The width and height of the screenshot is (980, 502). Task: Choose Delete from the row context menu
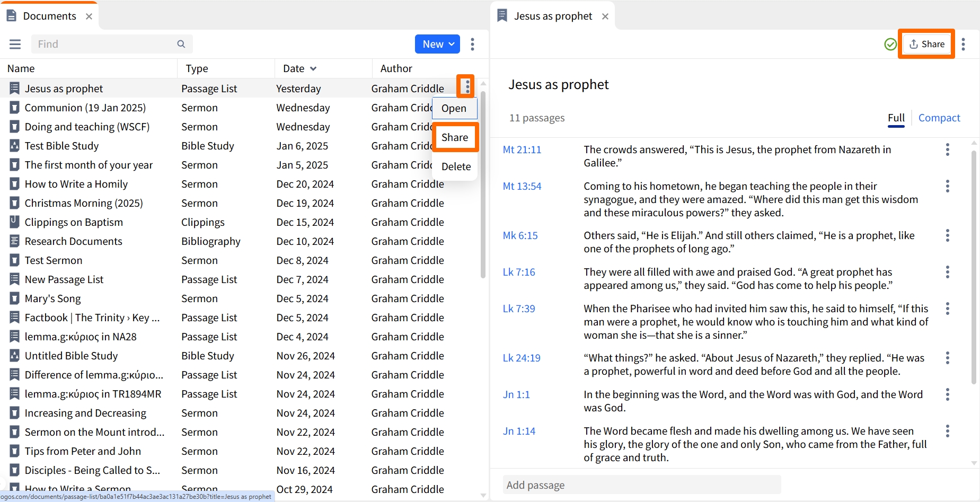[x=456, y=166]
